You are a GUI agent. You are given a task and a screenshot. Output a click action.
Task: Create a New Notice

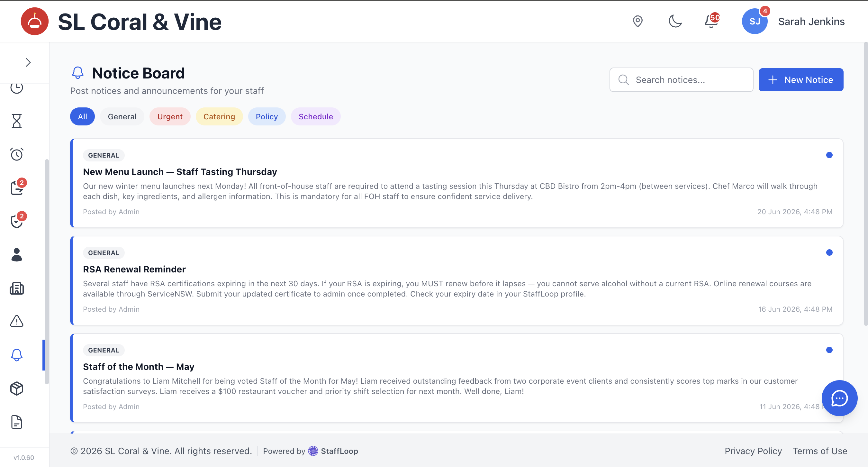pos(800,80)
